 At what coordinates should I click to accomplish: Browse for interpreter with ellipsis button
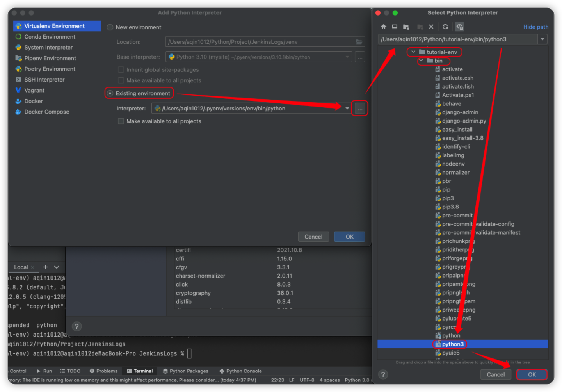(x=360, y=109)
